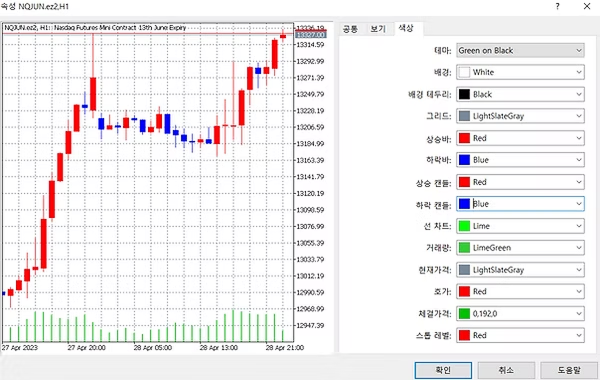
Task: Open the 하락 캔들 Blue dropdown
Action: click(520, 204)
